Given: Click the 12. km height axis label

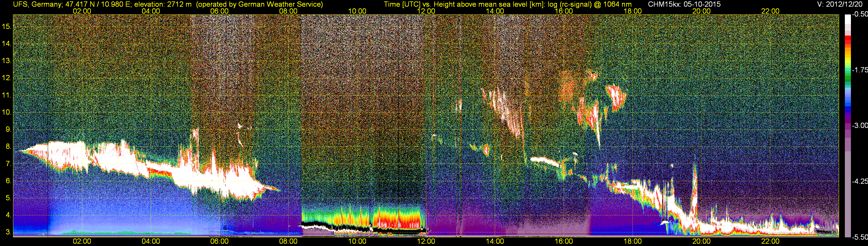Looking at the screenshot, I should click(6, 78).
